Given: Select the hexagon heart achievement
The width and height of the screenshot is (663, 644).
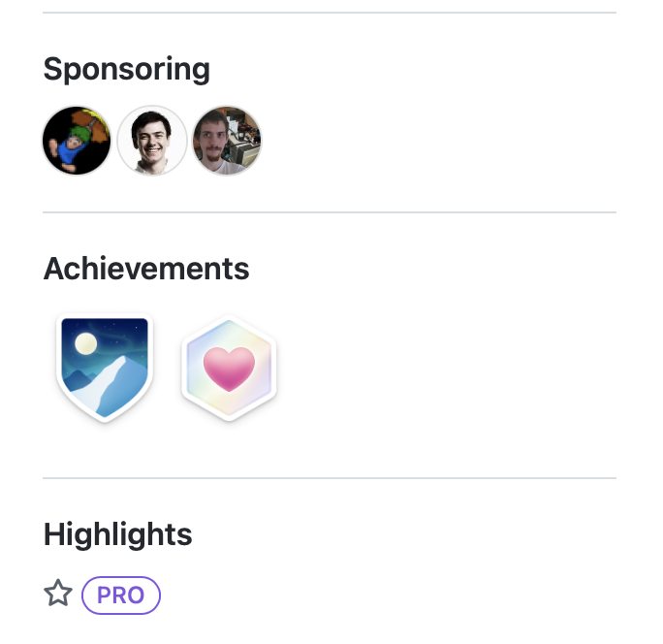Looking at the screenshot, I should 229,369.
